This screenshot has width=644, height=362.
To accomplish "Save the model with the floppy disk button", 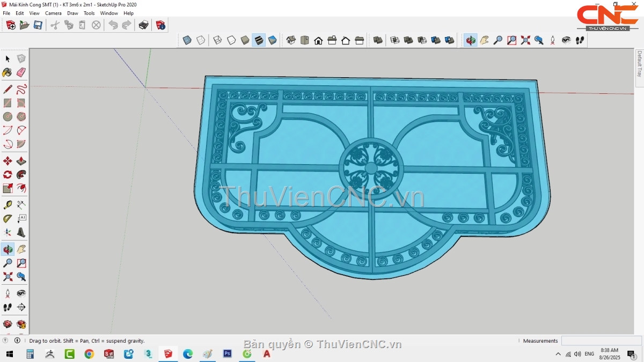I will [x=38, y=25].
